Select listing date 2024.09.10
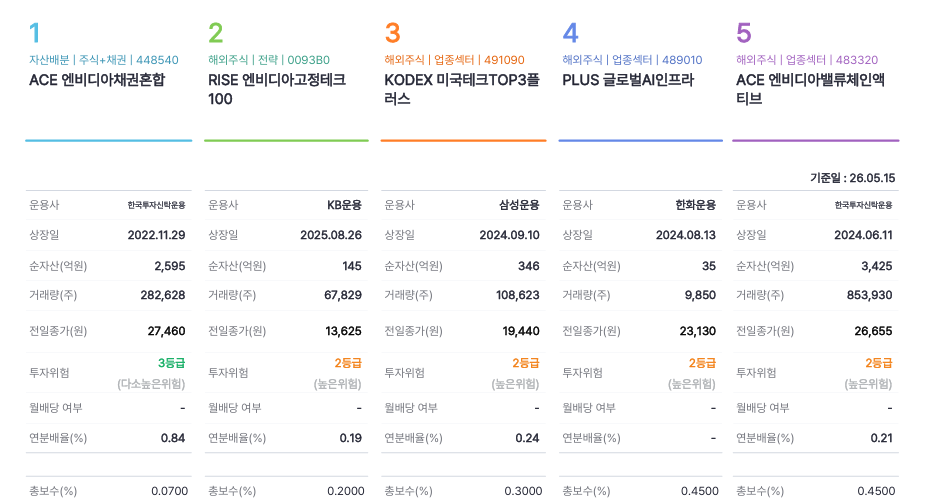Viewport: 928px width, 503px height. (510, 235)
